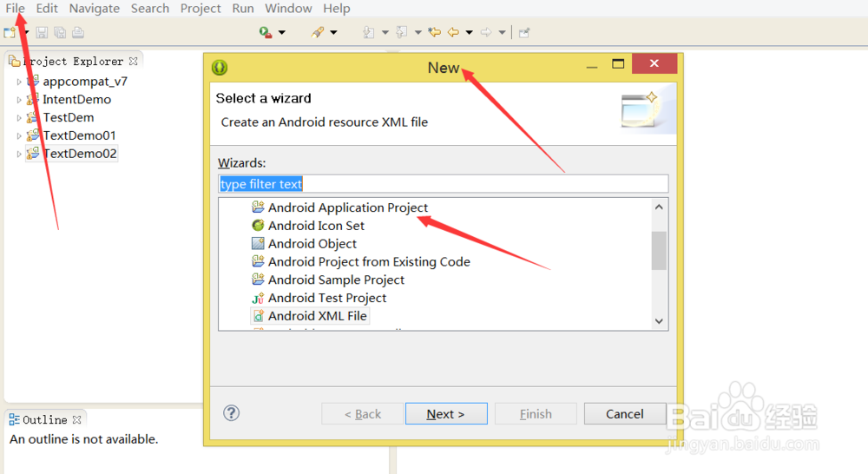Open the Next Annotation dropdown arrow
This screenshot has height=474, width=868.
coord(385,33)
